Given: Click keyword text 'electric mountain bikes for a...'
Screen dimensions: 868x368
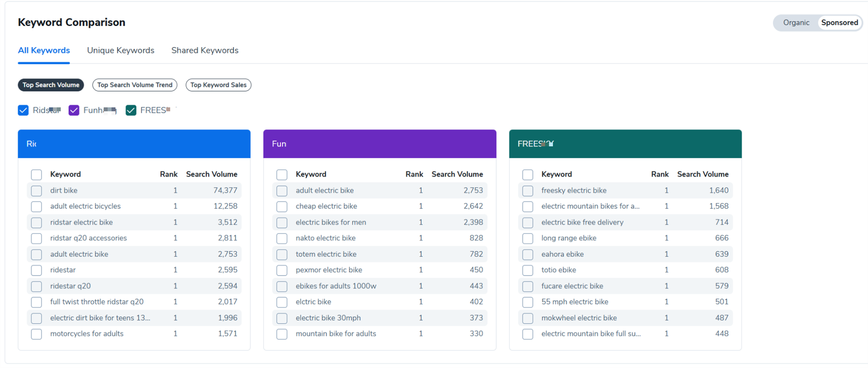Looking at the screenshot, I should pos(590,206).
